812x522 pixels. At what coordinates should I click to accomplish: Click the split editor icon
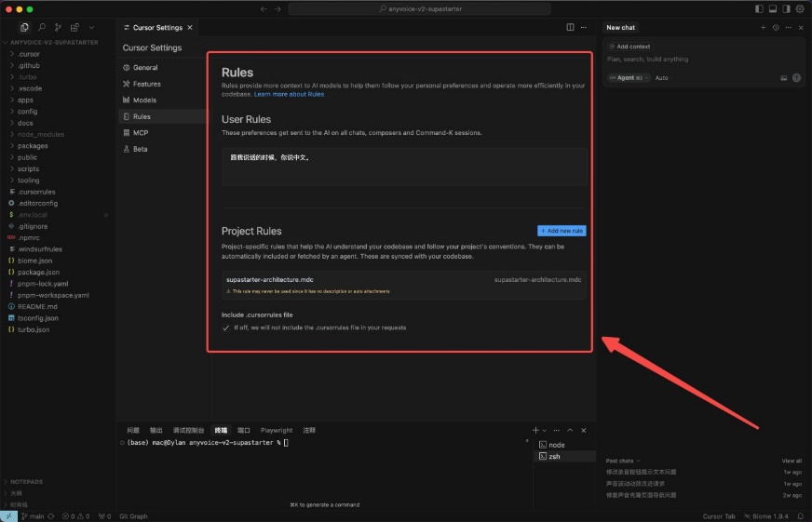click(x=571, y=28)
